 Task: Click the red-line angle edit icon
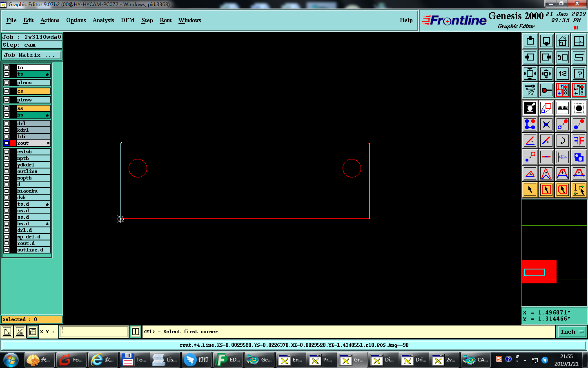530,141
